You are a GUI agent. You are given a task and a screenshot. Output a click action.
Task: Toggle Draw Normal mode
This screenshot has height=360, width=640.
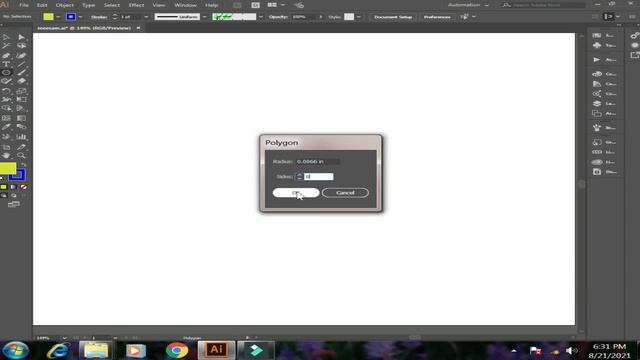coord(4,196)
